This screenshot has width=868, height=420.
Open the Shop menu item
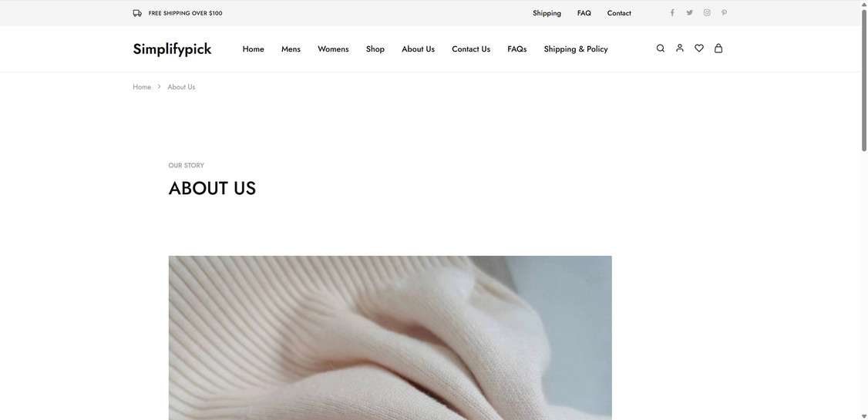[x=375, y=49]
